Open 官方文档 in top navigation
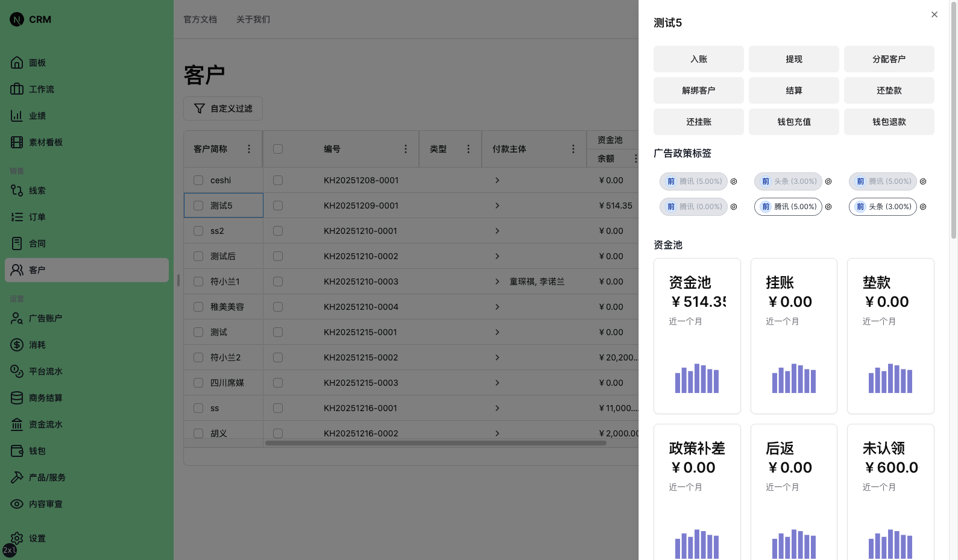958x560 pixels. click(200, 19)
